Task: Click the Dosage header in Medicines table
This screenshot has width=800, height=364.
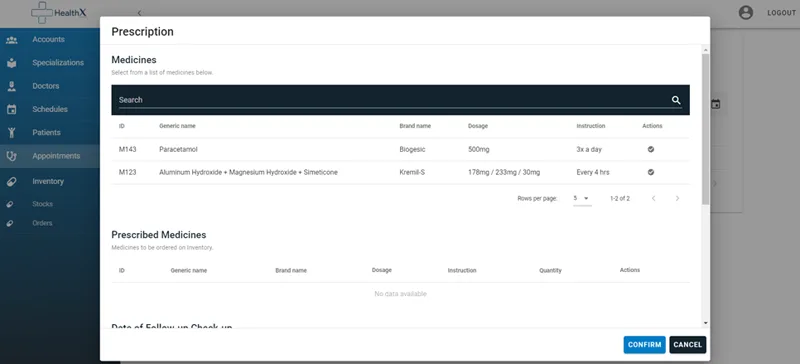Action: 478,126
